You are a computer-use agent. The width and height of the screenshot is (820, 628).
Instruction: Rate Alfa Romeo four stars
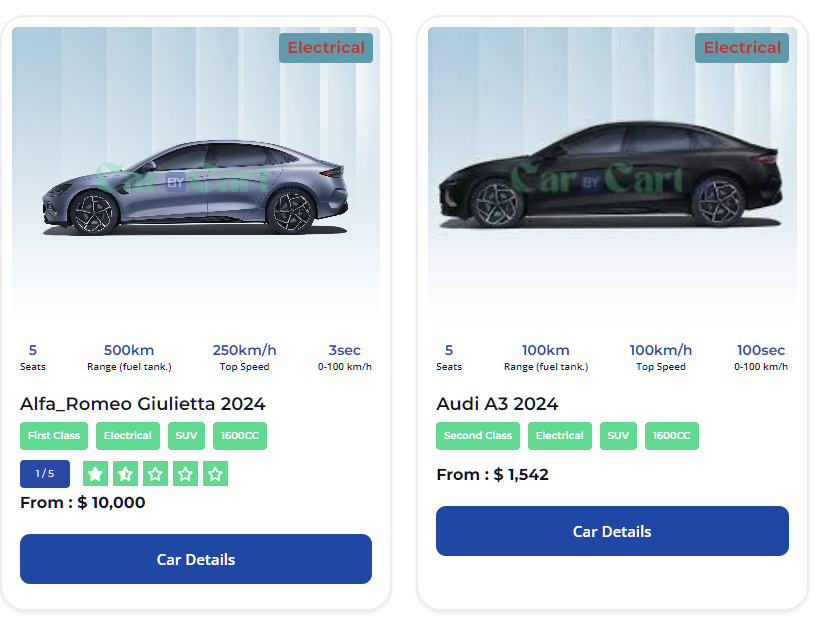pos(185,474)
